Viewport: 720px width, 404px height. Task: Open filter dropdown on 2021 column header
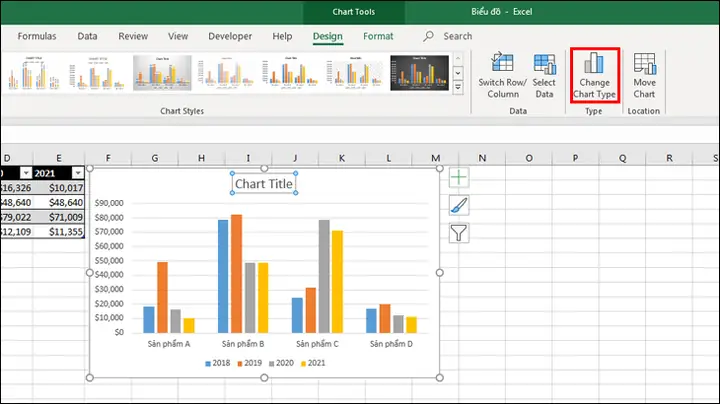(78, 173)
